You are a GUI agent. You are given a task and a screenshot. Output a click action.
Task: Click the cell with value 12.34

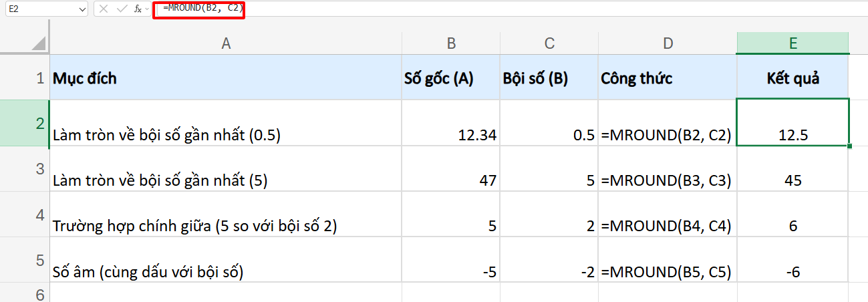click(x=451, y=135)
